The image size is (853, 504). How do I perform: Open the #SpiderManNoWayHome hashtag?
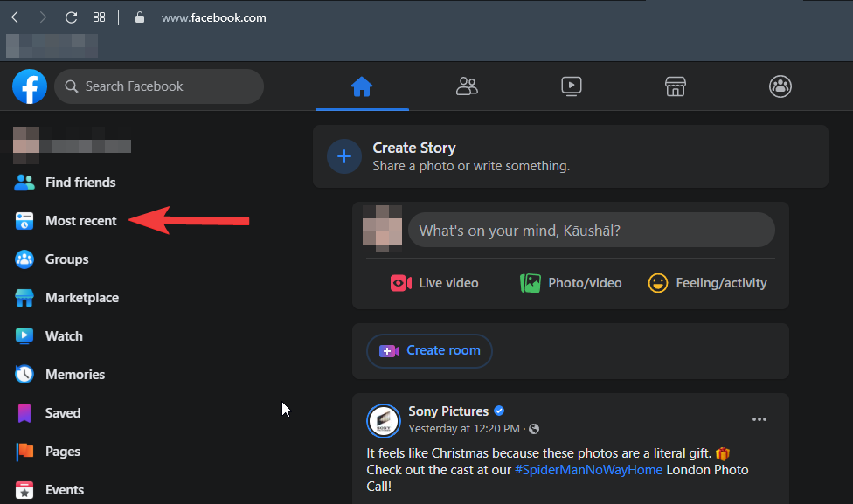coord(588,470)
